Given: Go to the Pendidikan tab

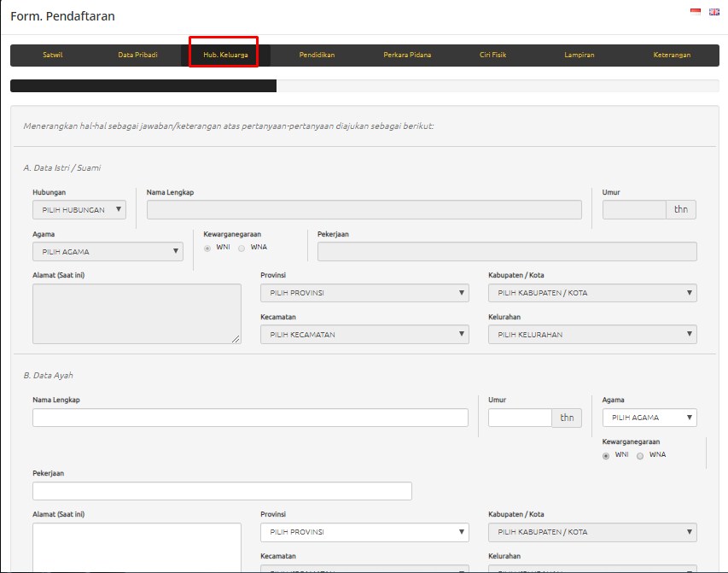Looking at the screenshot, I should click(318, 54).
